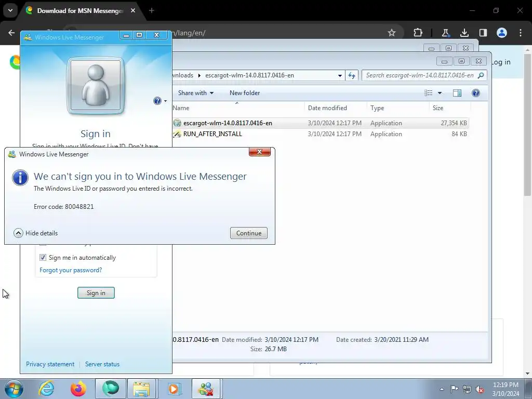Click the change view icon in Explorer
The image size is (532, 399).
tap(428, 93)
